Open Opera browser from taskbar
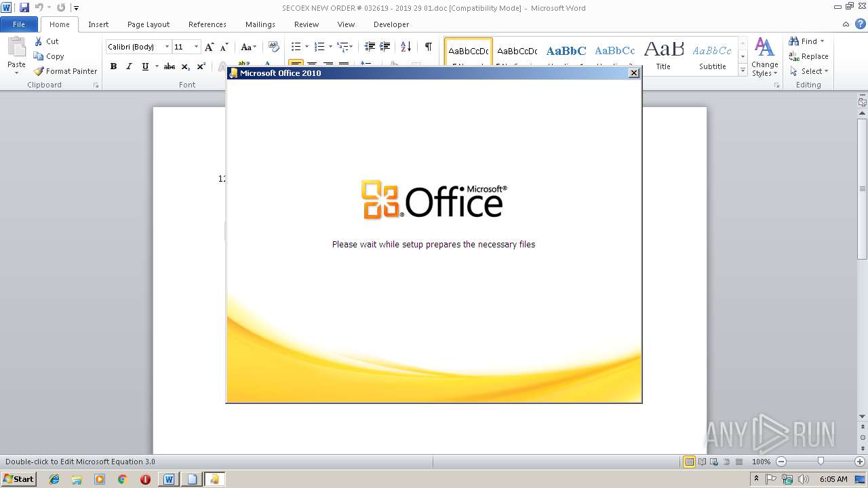 click(145, 479)
